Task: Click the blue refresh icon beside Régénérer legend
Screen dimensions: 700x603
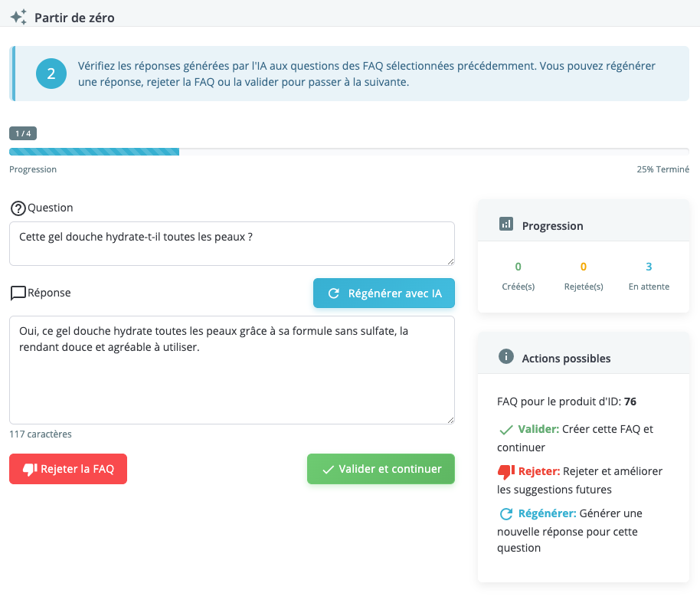Action: tap(505, 514)
